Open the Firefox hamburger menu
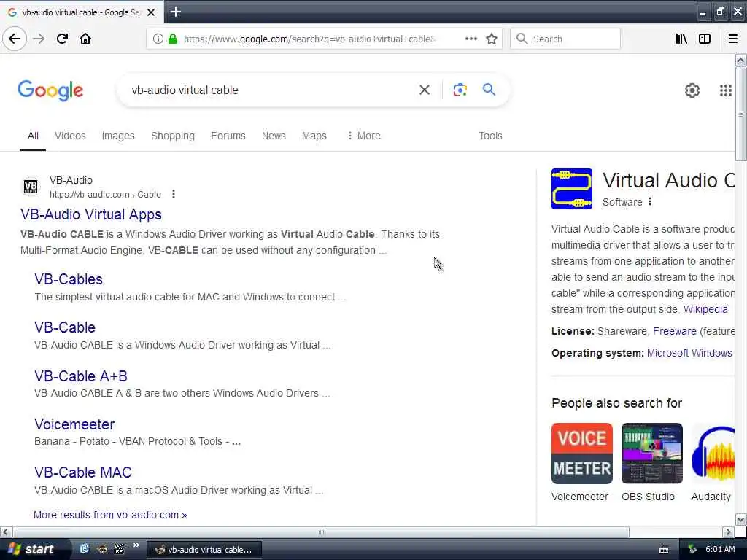The width and height of the screenshot is (747, 560). point(733,39)
